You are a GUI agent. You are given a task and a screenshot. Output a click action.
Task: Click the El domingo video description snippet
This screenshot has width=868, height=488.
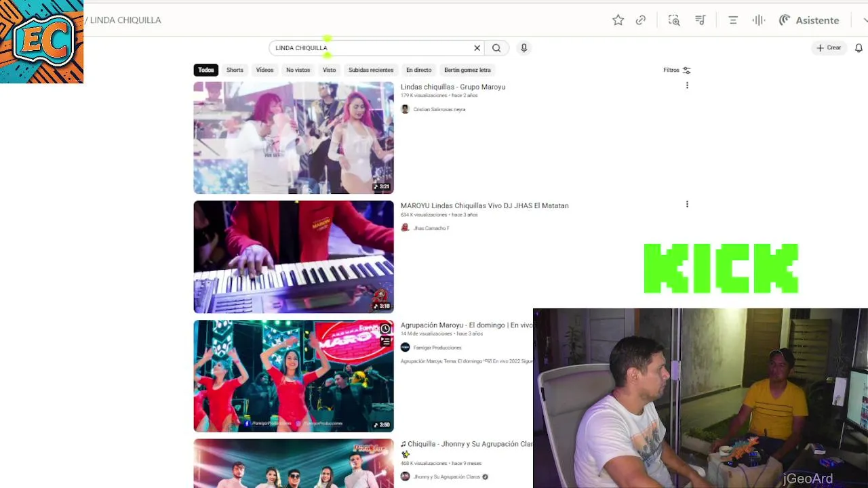[x=467, y=361]
